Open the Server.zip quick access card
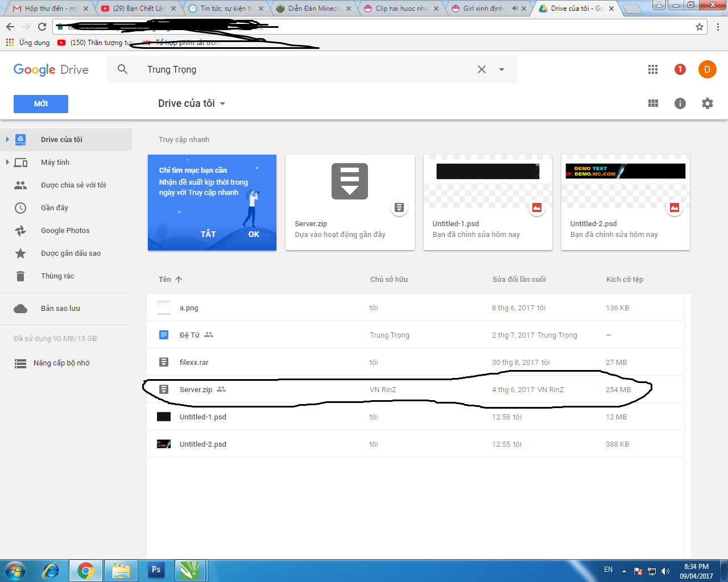 pos(350,202)
